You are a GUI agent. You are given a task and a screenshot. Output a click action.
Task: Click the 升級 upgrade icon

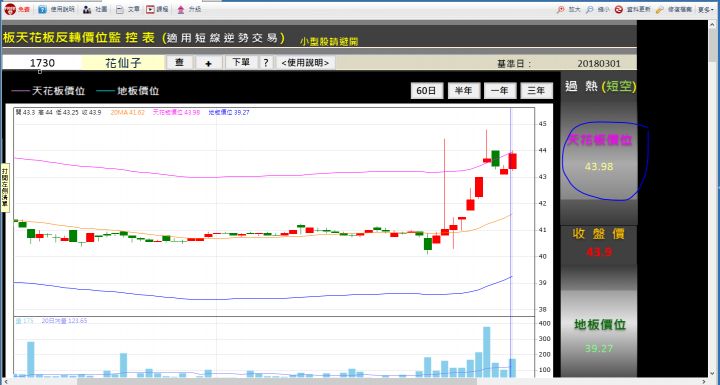coord(180,10)
